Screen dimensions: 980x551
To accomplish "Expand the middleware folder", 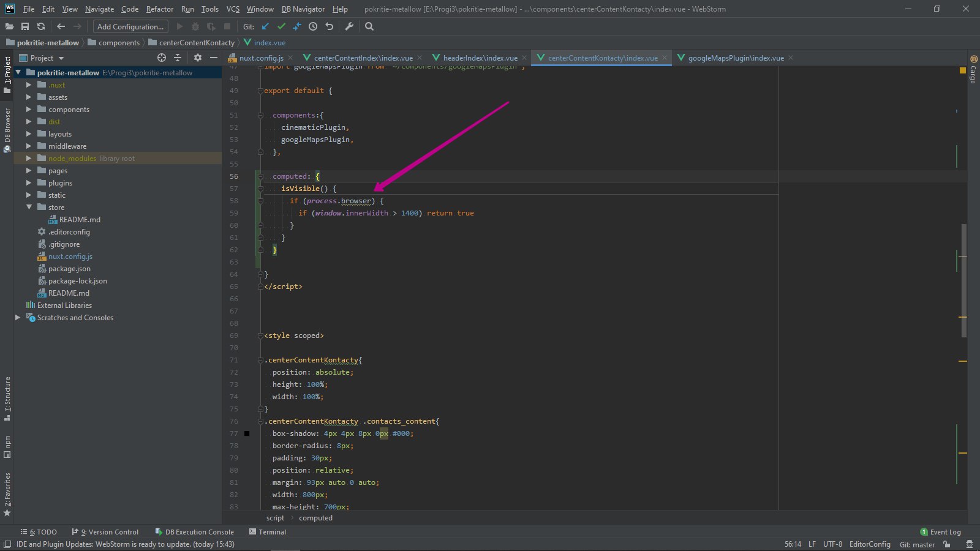I will pos(28,146).
